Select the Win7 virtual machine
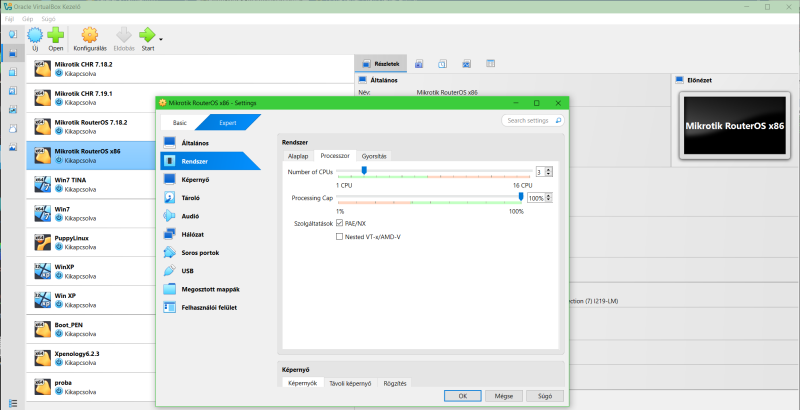800x410 pixels. (92, 213)
